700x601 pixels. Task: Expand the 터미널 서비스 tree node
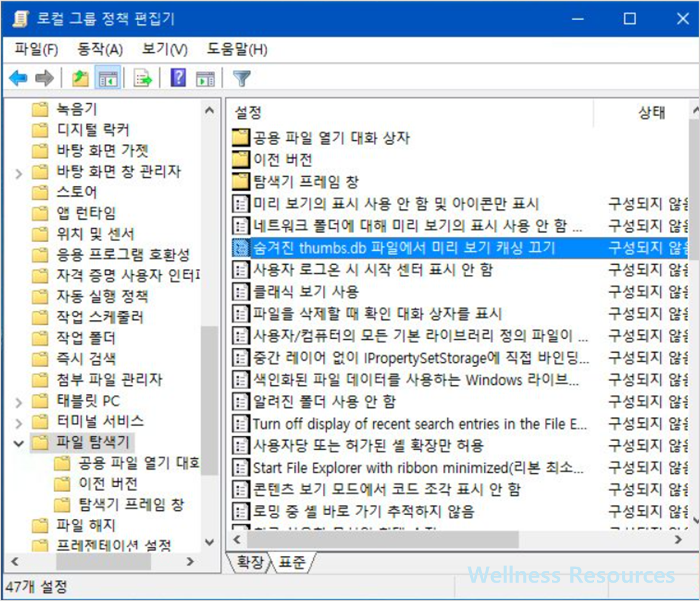click(19, 423)
